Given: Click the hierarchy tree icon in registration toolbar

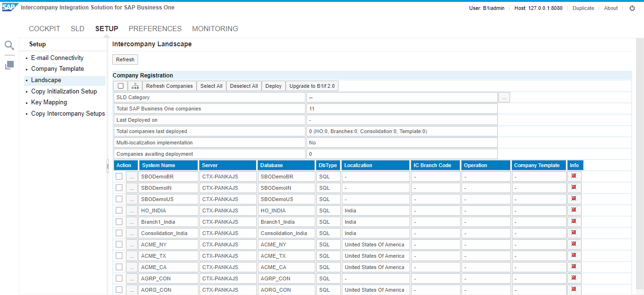Looking at the screenshot, I should coord(135,86).
